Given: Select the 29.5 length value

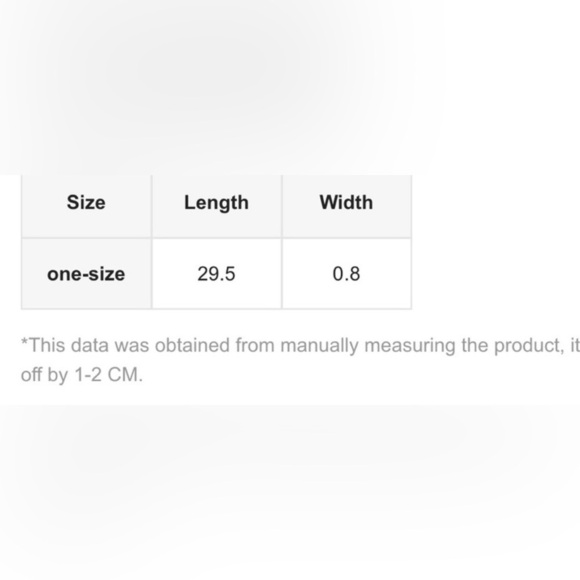Looking at the screenshot, I should (216, 274).
